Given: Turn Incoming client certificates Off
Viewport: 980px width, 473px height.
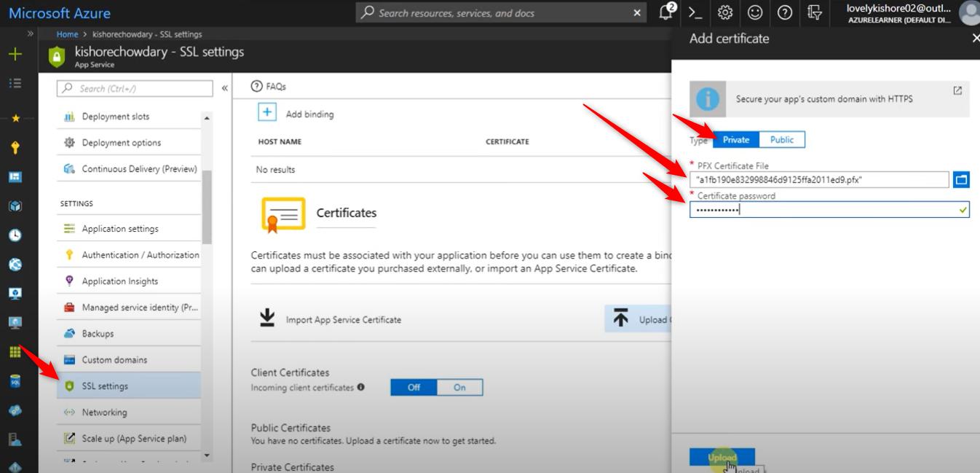Looking at the screenshot, I should [x=414, y=387].
